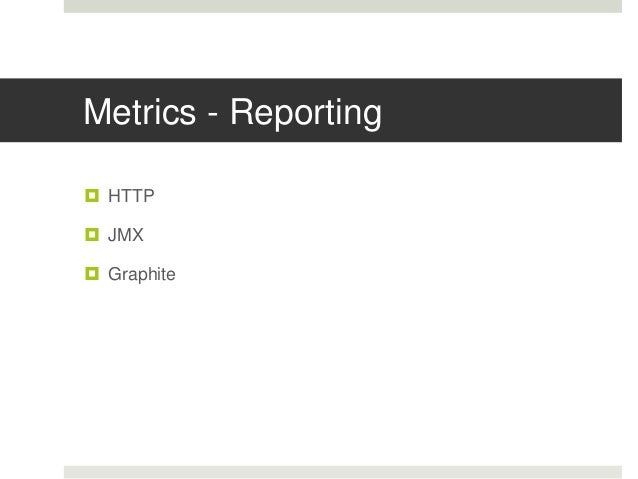
Task: Click the green square bullet beside HTTP
Action: [92, 196]
